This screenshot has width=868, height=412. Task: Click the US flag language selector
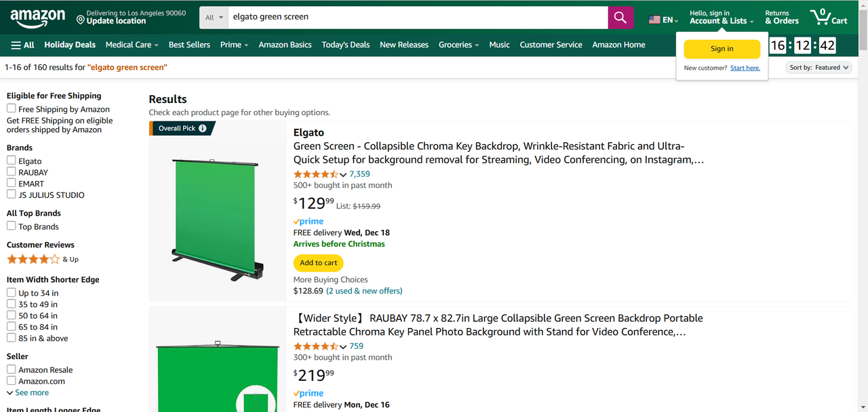click(x=664, y=20)
